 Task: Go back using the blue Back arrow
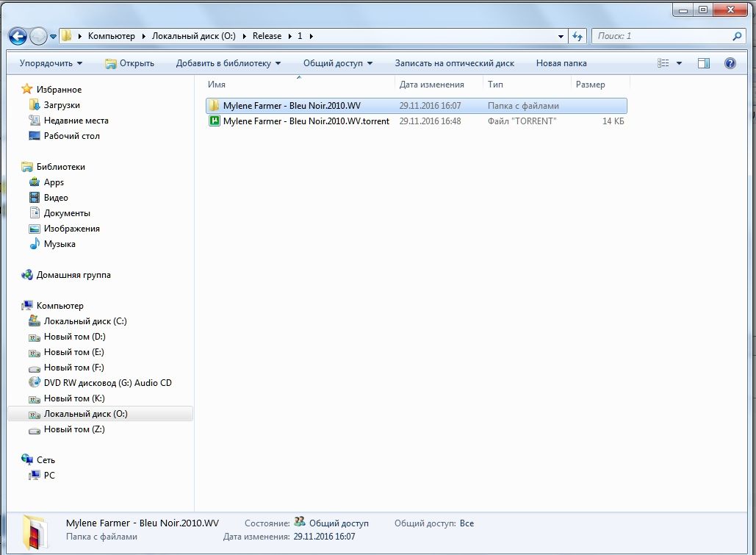[18, 36]
